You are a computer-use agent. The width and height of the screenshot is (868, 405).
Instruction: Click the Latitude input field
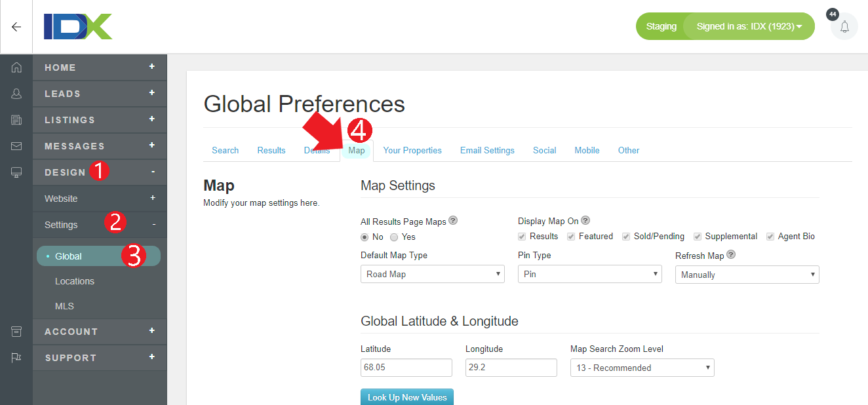point(406,368)
